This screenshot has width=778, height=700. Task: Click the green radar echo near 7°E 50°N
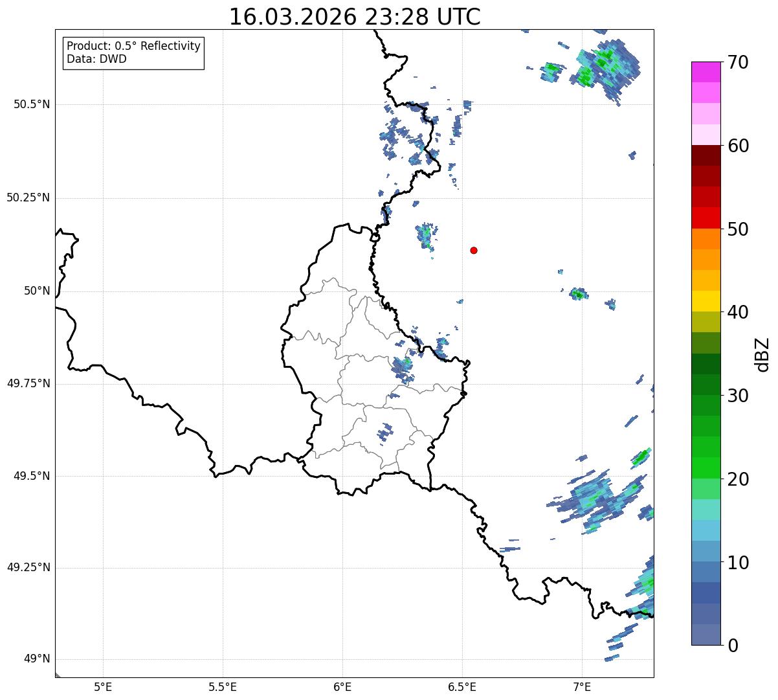point(578,294)
